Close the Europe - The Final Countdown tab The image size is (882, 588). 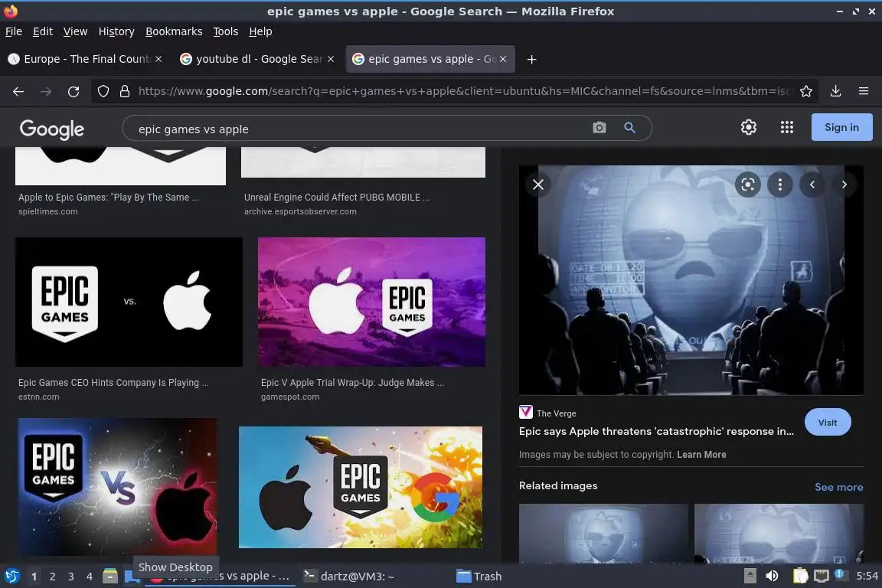(158, 59)
